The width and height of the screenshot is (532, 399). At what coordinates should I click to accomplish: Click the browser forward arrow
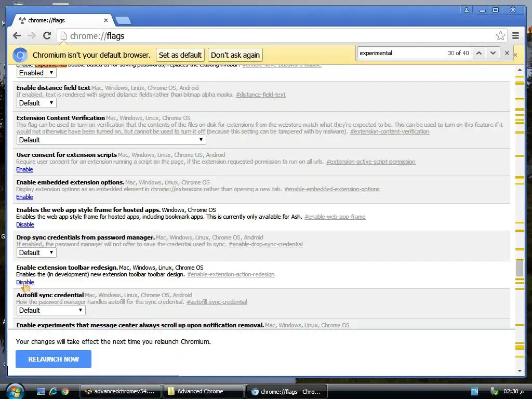32,36
